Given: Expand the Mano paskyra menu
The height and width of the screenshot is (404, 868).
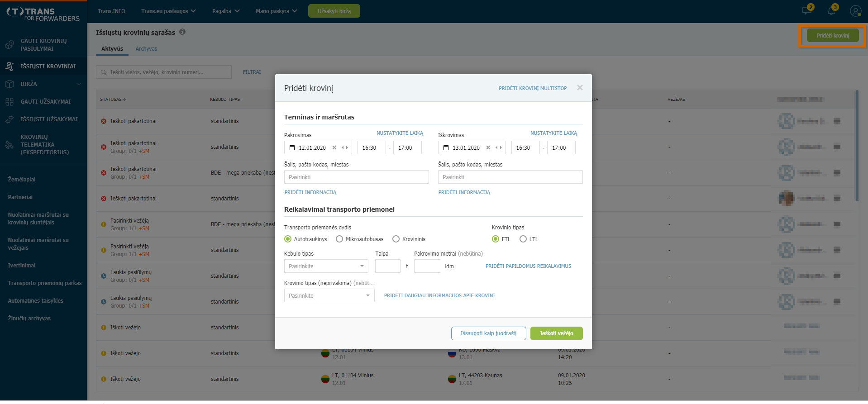Looking at the screenshot, I should pyautogui.click(x=276, y=11).
